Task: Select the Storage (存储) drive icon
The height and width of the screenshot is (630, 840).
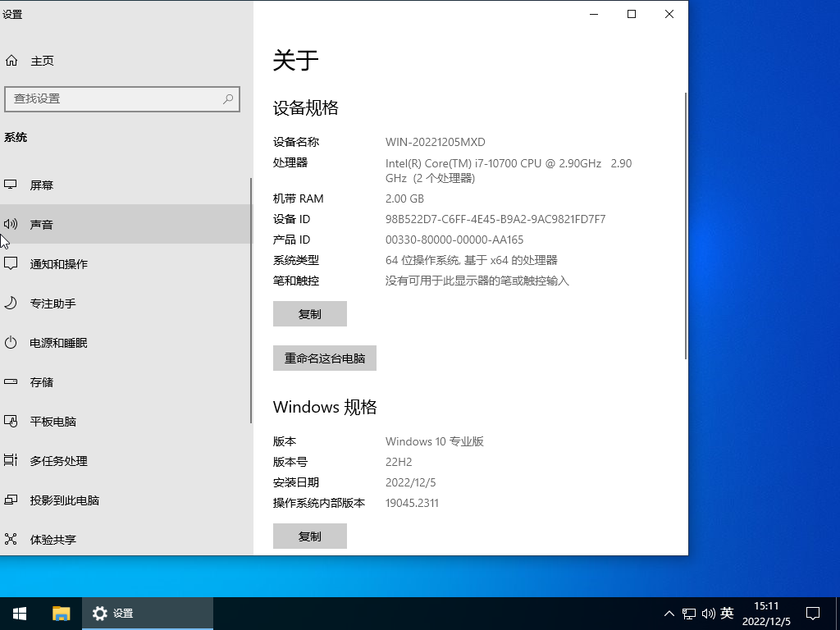Action: 11,382
